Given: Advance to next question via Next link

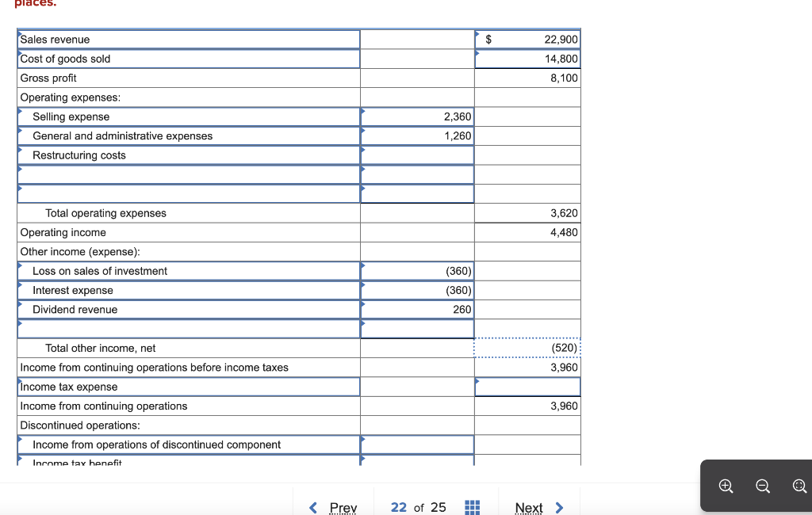Looking at the screenshot, I should click(x=529, y=507).
